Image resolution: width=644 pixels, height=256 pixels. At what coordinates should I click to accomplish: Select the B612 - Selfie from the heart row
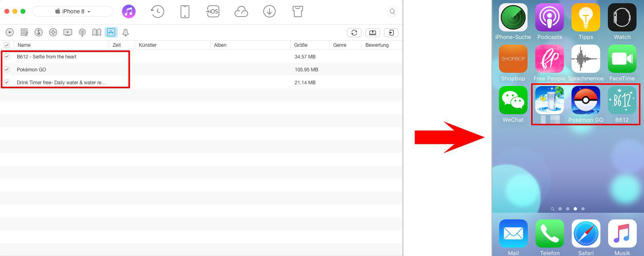[x=201, y=56]
